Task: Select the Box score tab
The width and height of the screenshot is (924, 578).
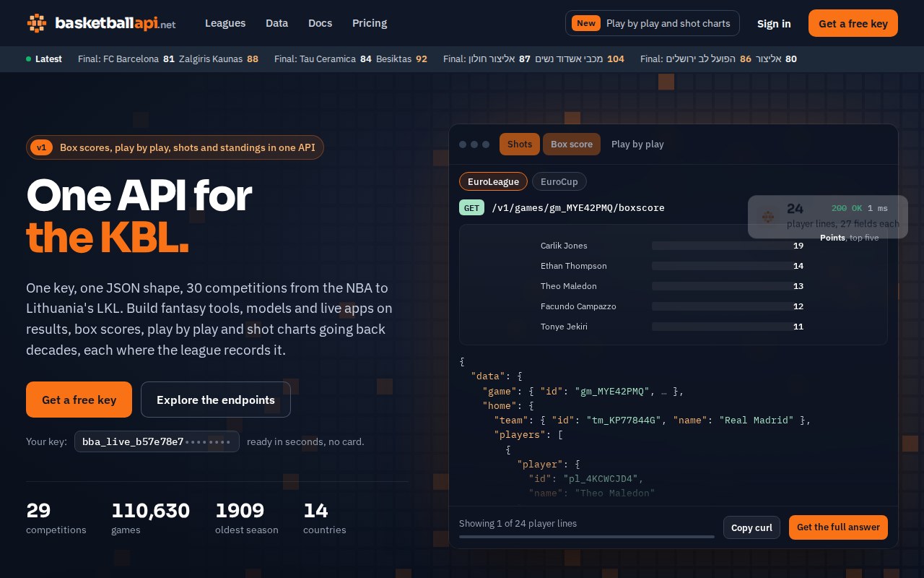Action: tap(572, 144)
